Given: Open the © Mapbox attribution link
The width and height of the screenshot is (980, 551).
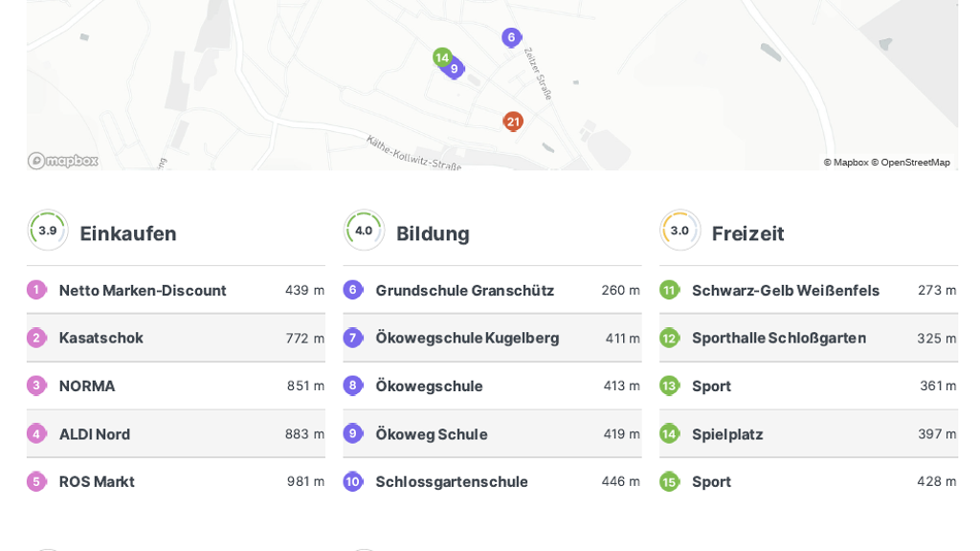Looking at the screenshot, I should pos(845,163).
